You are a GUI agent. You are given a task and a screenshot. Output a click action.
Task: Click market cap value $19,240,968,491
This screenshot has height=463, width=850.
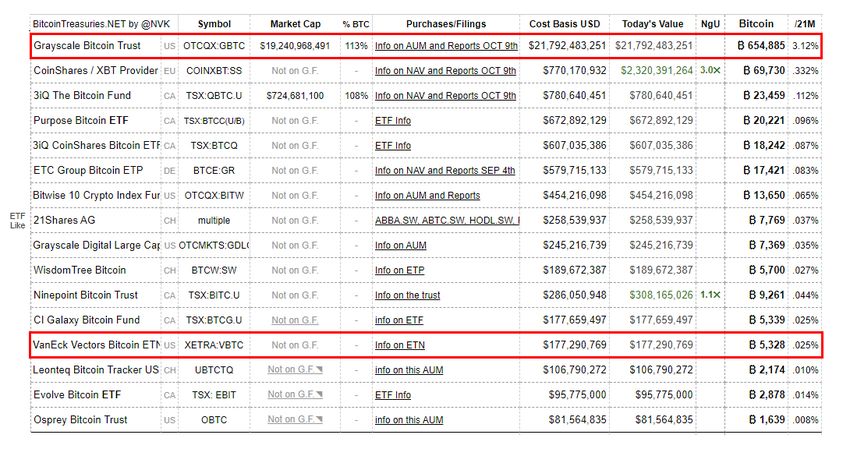click(295, 46)
